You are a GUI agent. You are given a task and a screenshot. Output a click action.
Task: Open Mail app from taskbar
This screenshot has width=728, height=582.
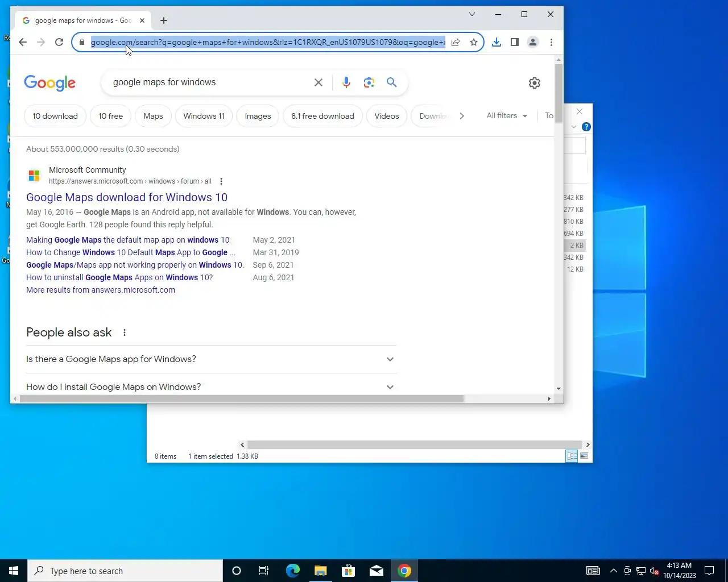[x=377, y=571]
